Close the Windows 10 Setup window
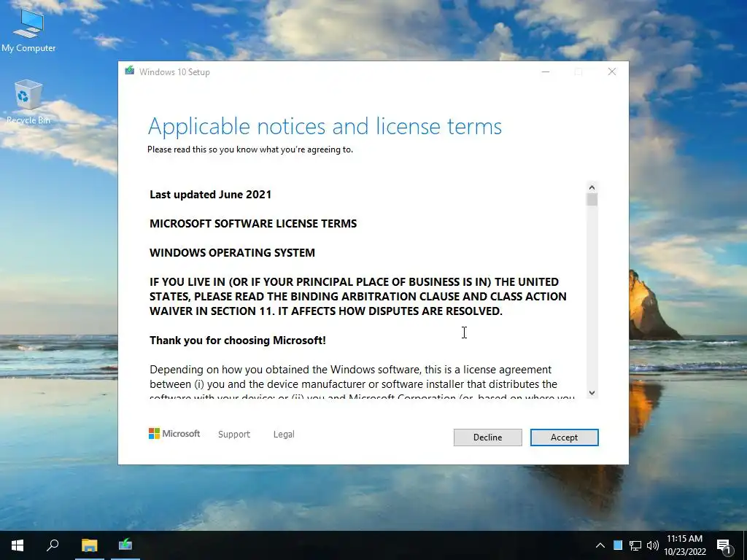This screenshot has width=747, height=560. (x=612, y=71)
